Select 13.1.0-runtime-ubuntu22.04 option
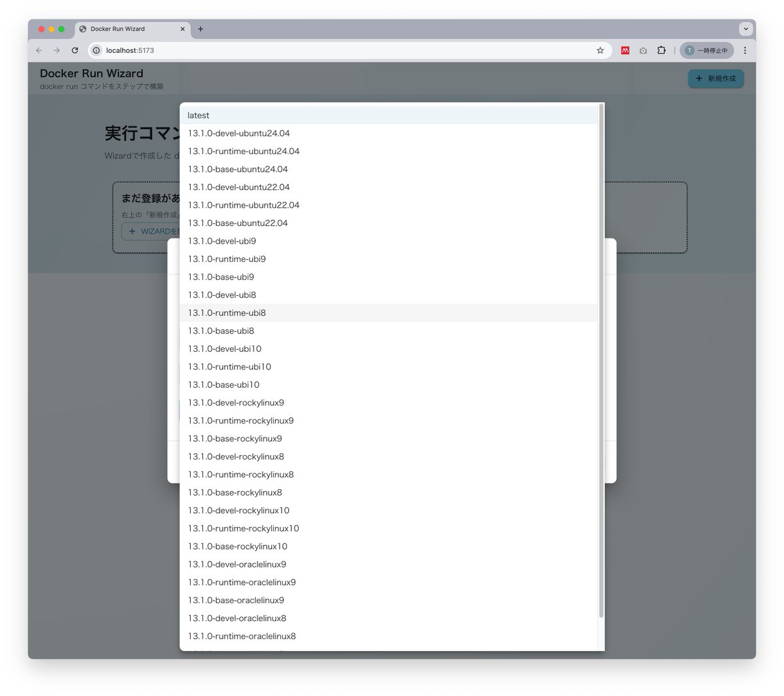This screenshot has height=696, width=784. pos(389,205)
